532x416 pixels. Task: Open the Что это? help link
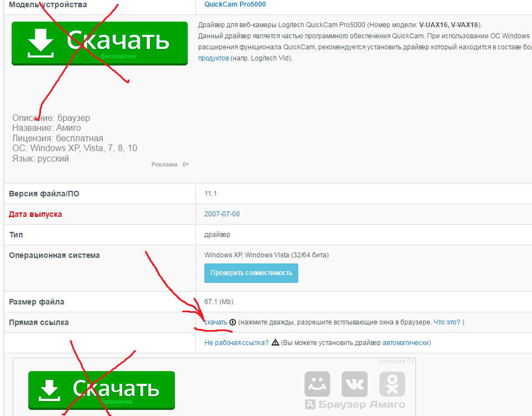[447, 322]
